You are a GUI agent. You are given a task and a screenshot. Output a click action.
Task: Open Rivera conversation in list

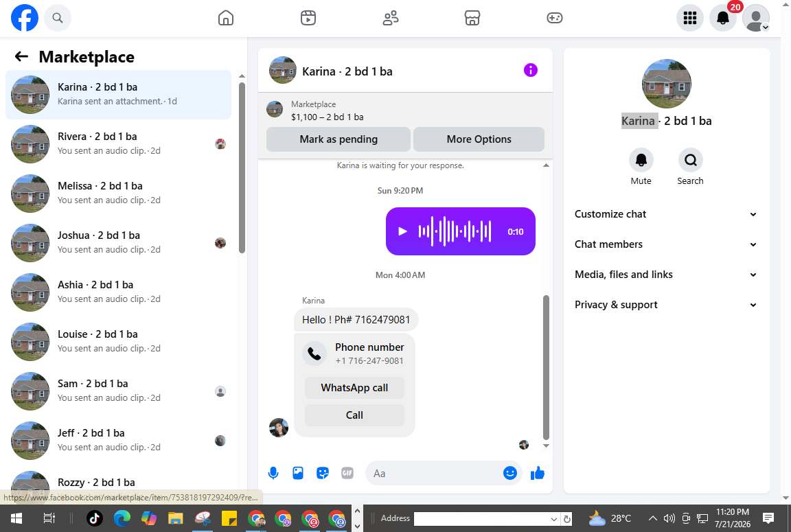pyautogui.click(x=119, y=143)
